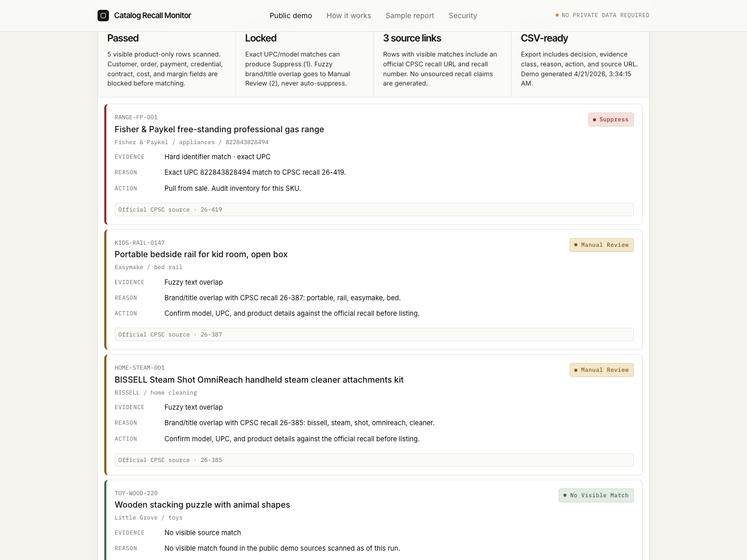Click the No Private Data Required badge

point(602,16)
